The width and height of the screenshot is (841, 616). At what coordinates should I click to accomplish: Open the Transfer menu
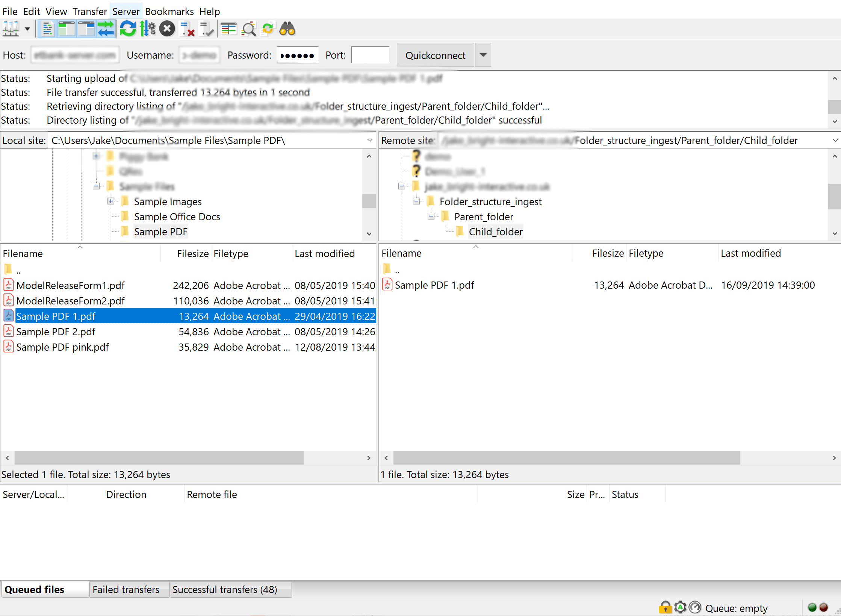89,12
